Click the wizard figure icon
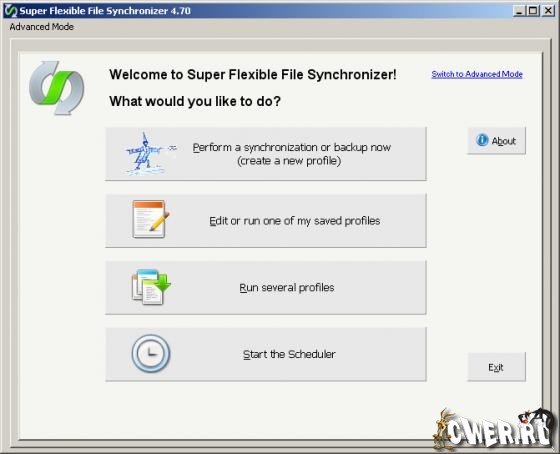The height and width of the screenshot is (454, 560). point(150,154)
